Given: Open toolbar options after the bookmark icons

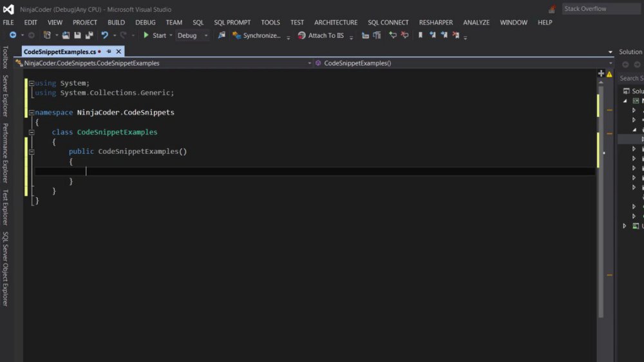Looking at the screenshot, I should click(466, 37).
